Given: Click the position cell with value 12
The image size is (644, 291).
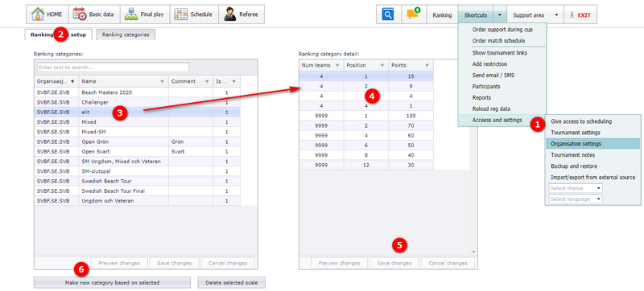Looking at the screenshot, I should point(366,165).
